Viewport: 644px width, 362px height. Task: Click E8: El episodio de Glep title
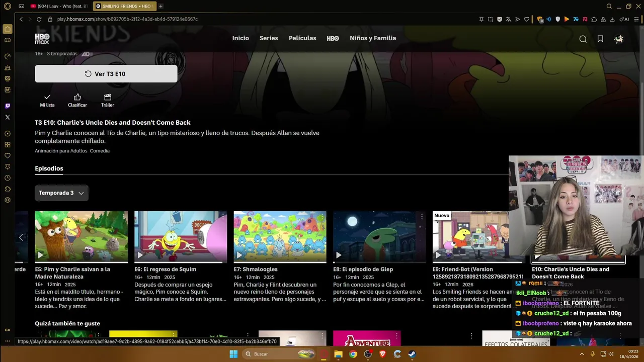363,269
